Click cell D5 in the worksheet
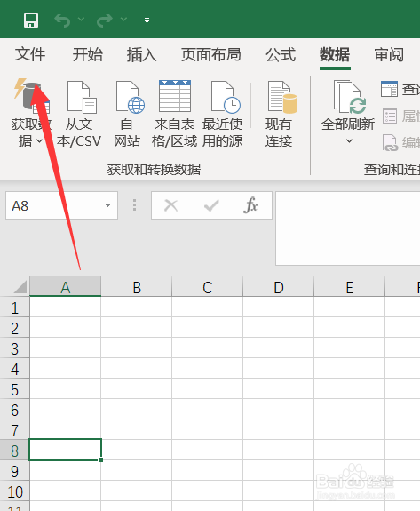The image size is (420, 511). coord(279,388)
